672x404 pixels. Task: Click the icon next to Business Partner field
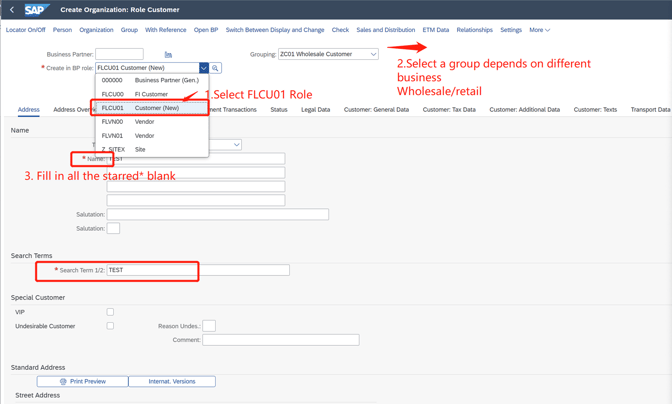click(x=168, y=54)
